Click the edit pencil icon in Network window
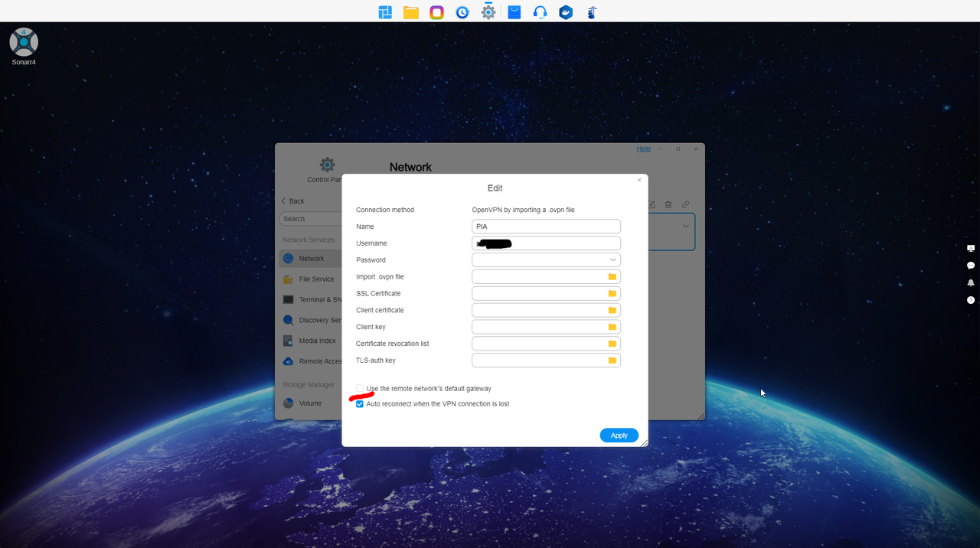Viewport: 980px width, 548px height. (652, 204)
